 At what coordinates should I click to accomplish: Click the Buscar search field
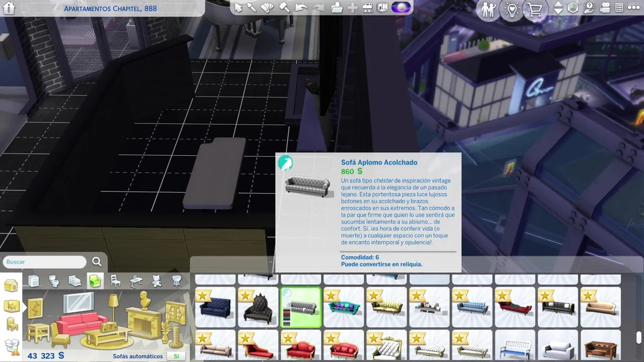coord(45,262)
